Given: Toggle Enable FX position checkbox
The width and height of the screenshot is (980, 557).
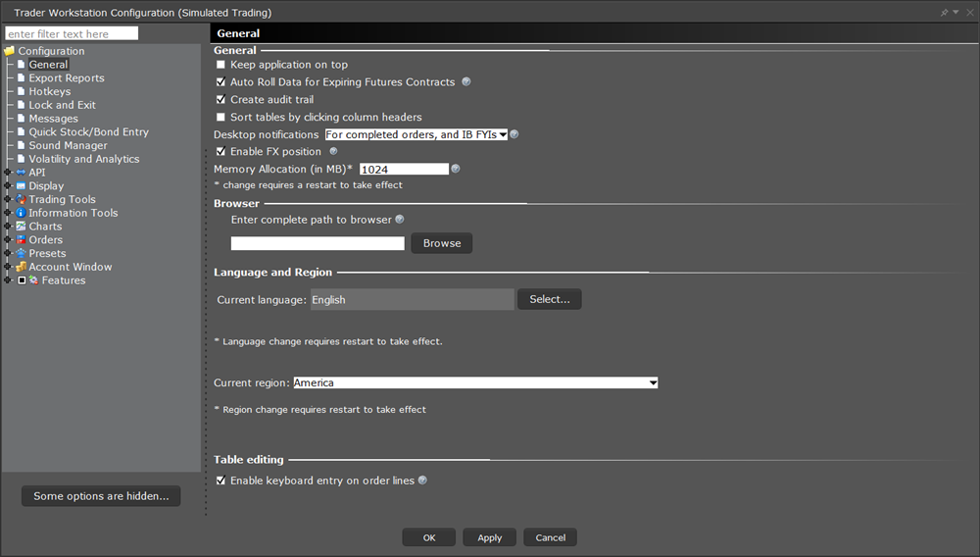Looking at the screenshot, I should 220,151.
